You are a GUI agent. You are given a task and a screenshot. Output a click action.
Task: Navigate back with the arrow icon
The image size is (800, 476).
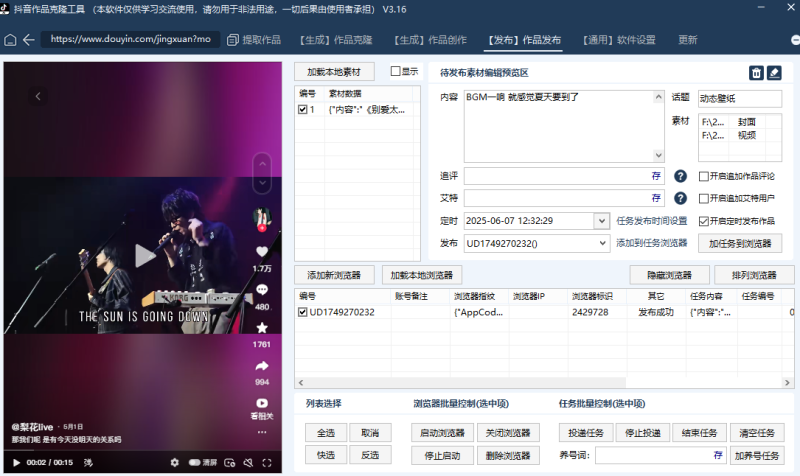point(29,40)
